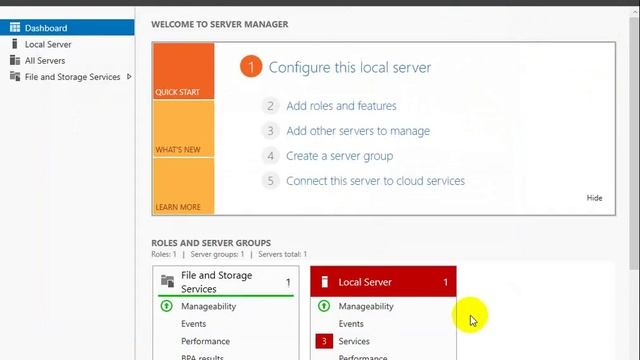This screenshot has height=360, width=640.
Task: Click the Dashboard grid icon in sidebar
Action: pyautogui.click(x=15, y=27)
